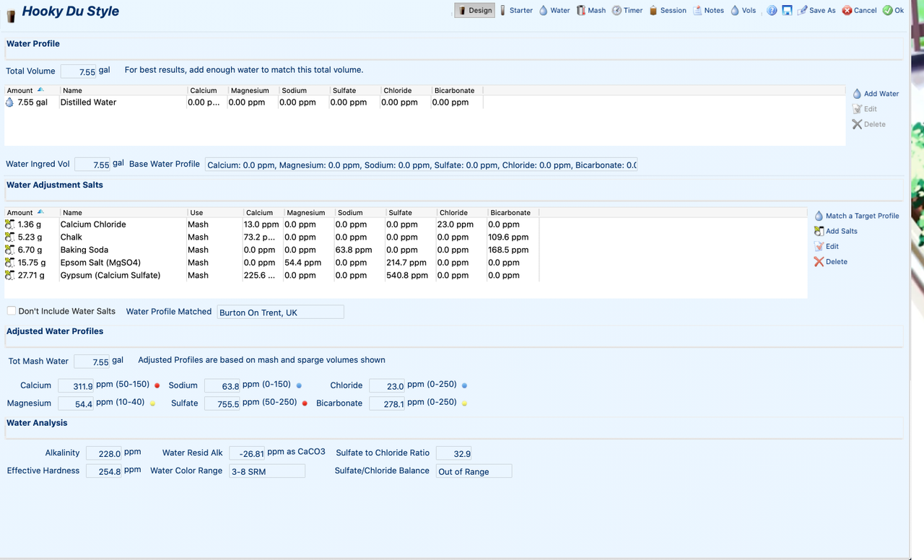Click the Add Water button
The height and width of the screenshot is (560, 924).
coord(876,94)
